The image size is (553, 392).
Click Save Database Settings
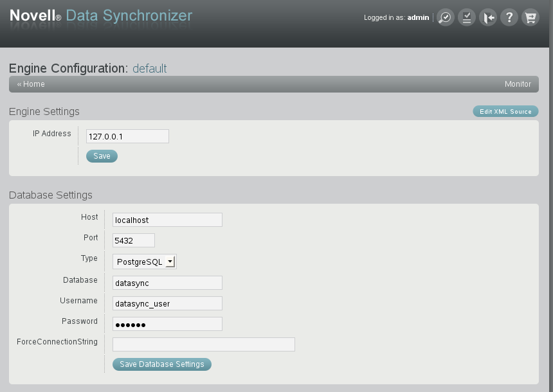point(161,364)
